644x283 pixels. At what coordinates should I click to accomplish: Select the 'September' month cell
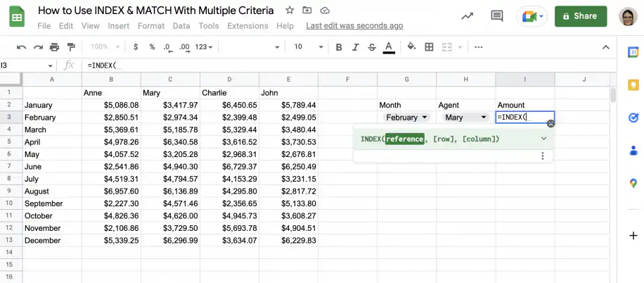click(52, 203)
